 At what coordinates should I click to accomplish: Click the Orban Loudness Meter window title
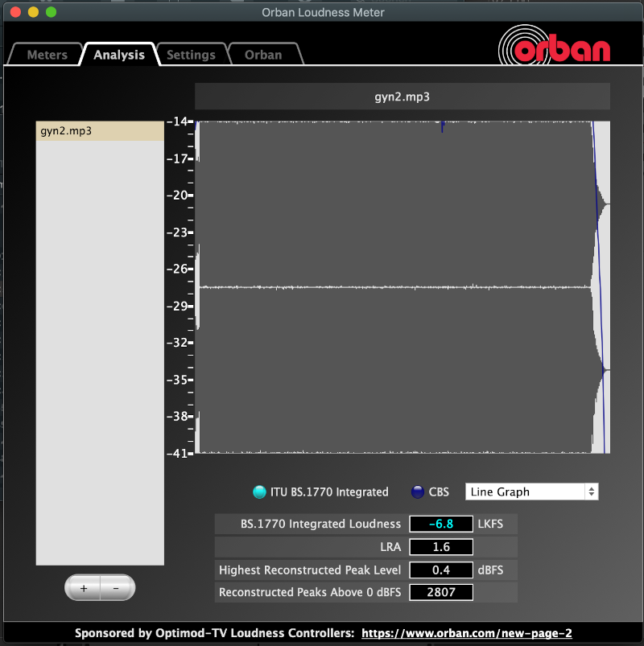pos(323,12)
